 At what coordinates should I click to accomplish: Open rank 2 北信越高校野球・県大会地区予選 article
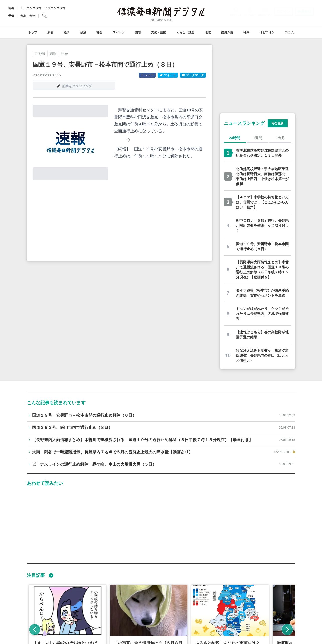258,176
